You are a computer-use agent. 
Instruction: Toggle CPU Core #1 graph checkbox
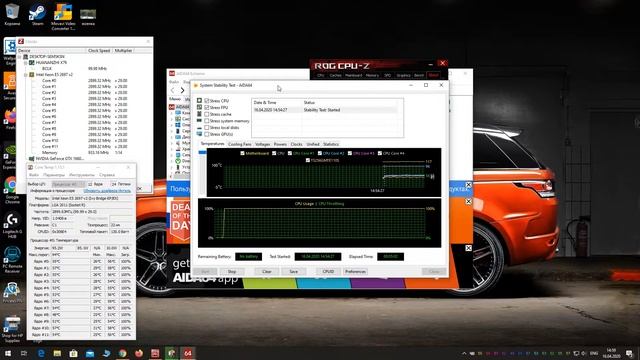coord(290,153)
